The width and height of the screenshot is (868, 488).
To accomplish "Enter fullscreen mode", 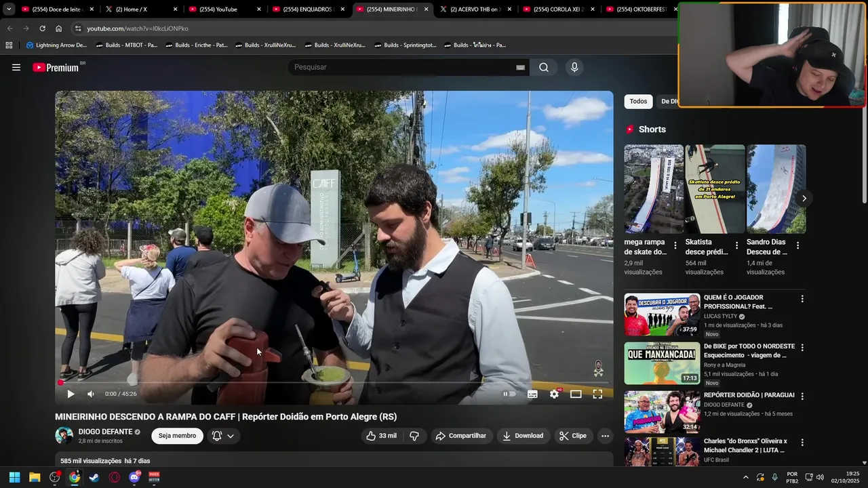I will click(x=597, y=394).
